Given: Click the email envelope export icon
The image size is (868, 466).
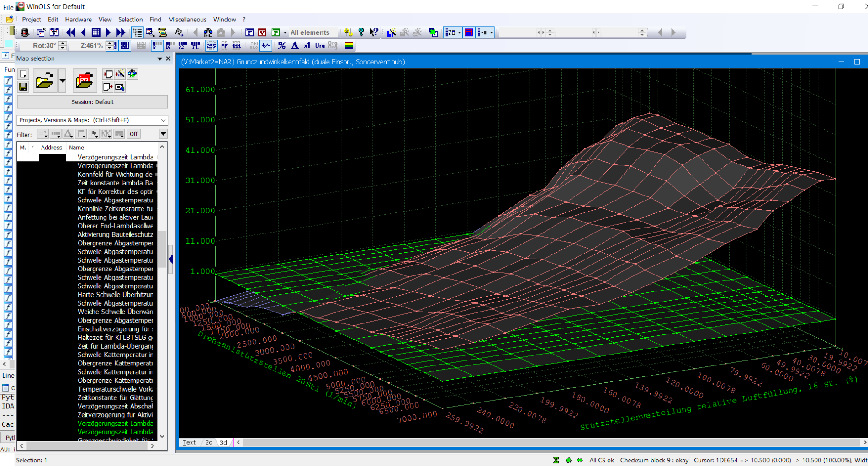Looking at the screenshot, I should pyautogui.click(x=120, y=87).
